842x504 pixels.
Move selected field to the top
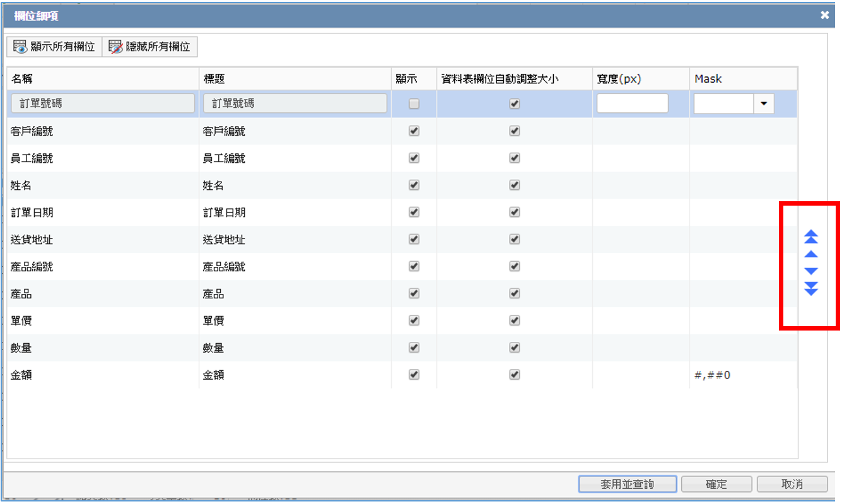[811, 237]
